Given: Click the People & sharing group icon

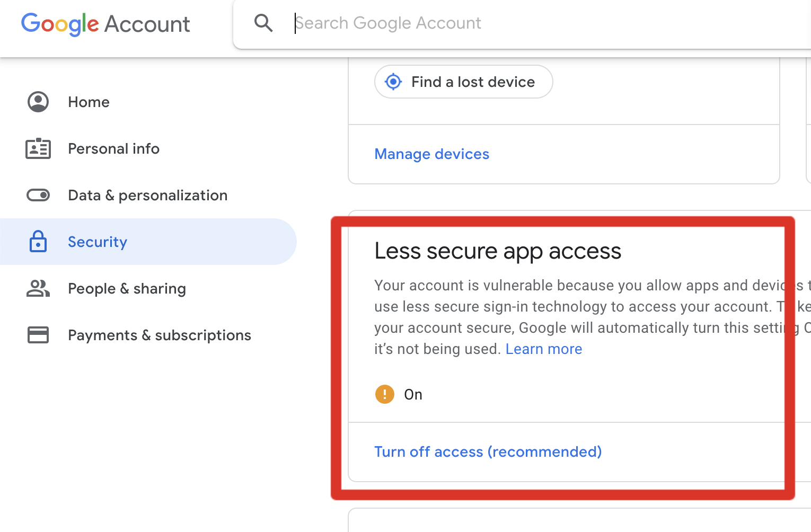Looking at the screenshot, I should pyautogui.click(x=38, y=288).
